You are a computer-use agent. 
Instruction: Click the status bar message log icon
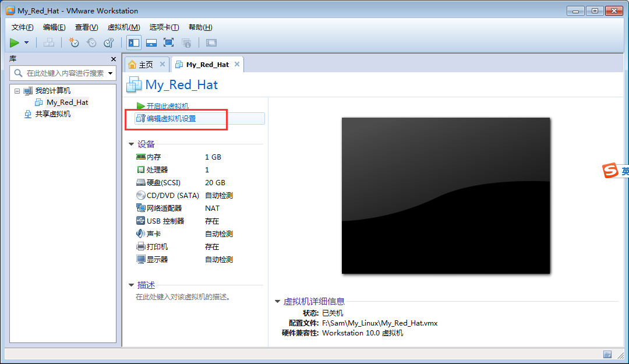(607, 354)
